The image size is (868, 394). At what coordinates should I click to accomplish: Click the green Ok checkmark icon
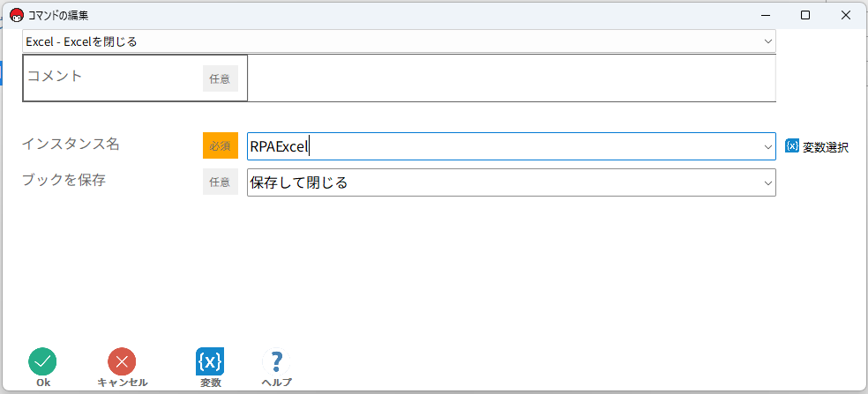point(42,361)
